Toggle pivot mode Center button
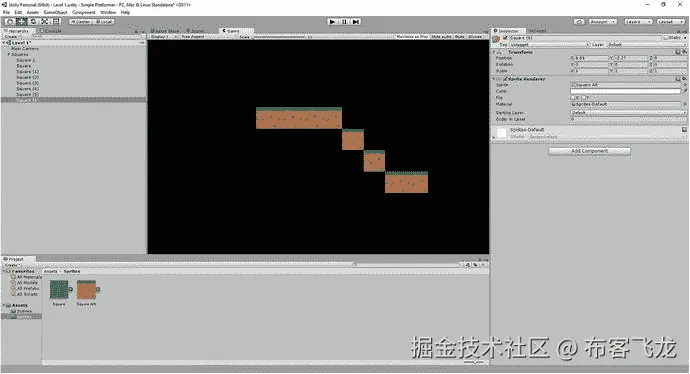 click(x=81, y=21)
